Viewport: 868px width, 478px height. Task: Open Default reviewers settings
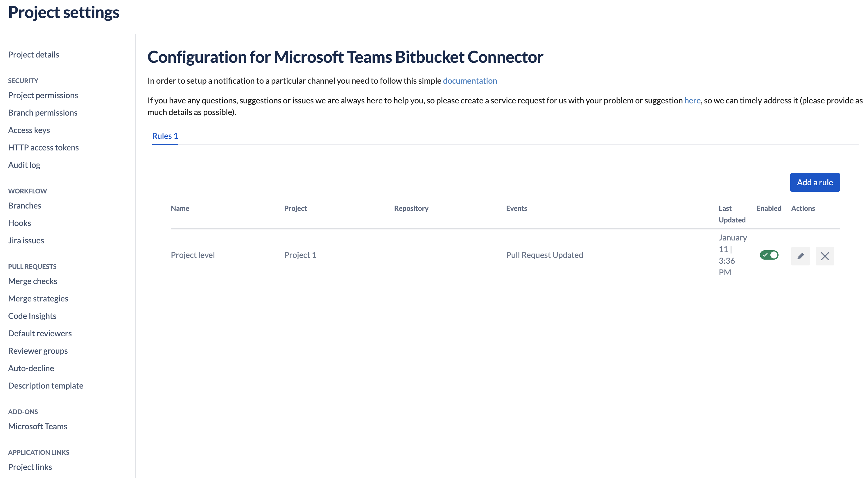pyautogui.click(x=40, y=333)
